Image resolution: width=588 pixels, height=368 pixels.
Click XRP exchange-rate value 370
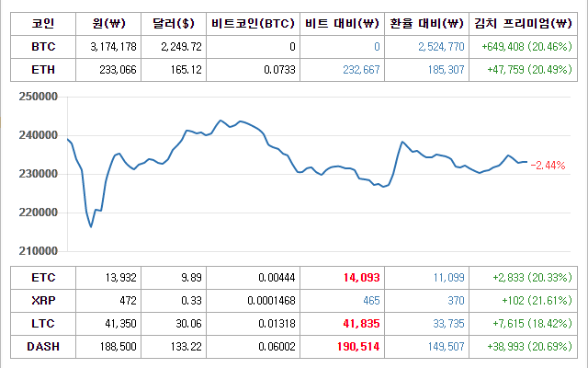(x=456, y=301)
